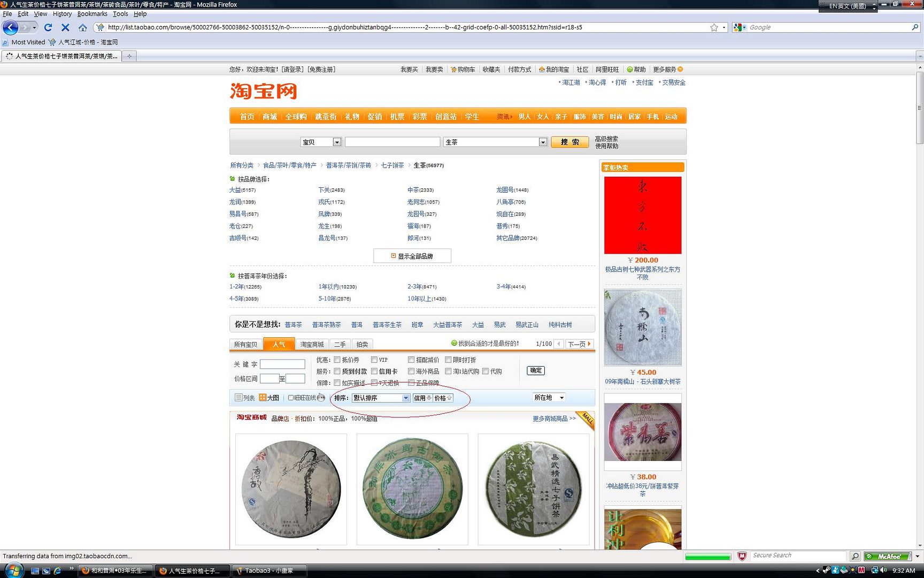
Task: Open 南糯山 tea cake thumbnail in sidebar
Action: pos(643,327)
